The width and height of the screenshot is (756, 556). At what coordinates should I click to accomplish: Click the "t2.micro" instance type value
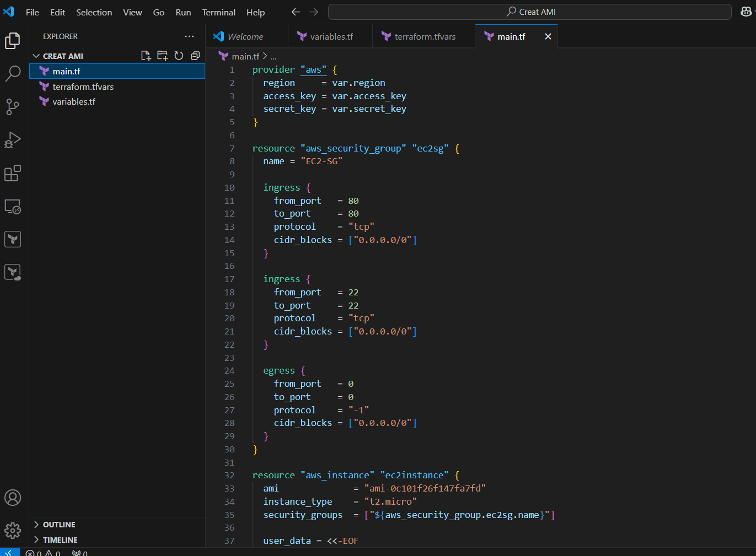point(390,501)
